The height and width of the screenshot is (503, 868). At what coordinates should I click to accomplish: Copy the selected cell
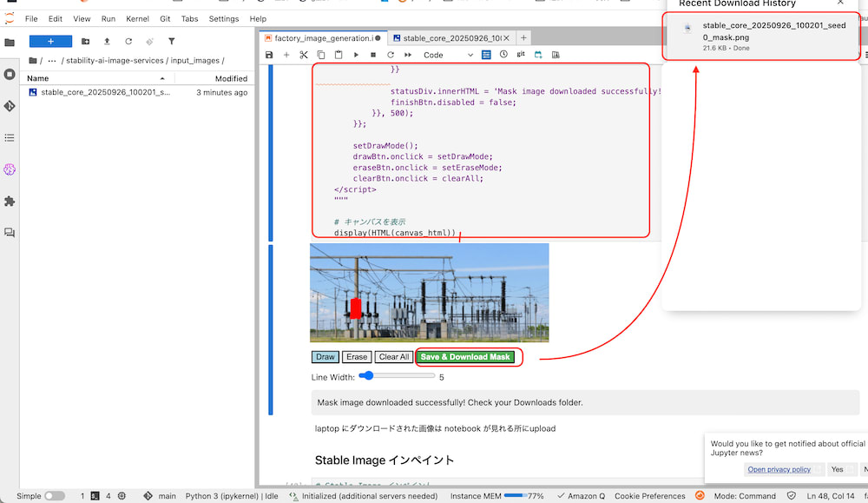[x=321, y=55]
